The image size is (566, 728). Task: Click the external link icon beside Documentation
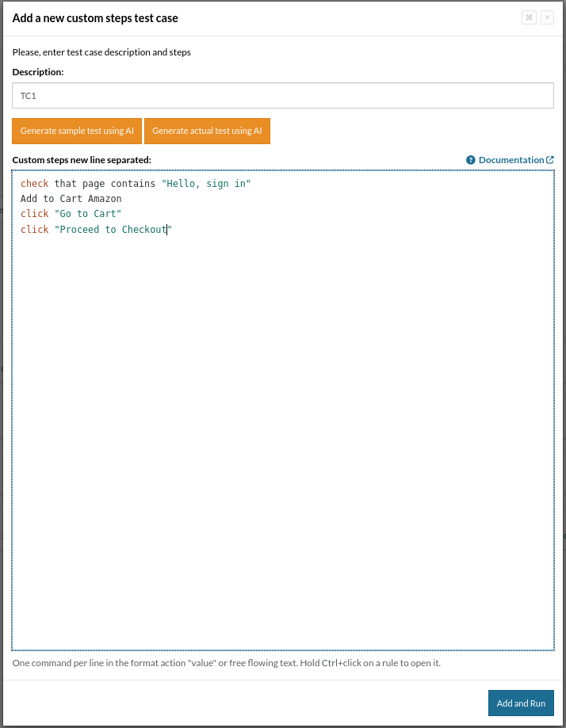point(550,160)
